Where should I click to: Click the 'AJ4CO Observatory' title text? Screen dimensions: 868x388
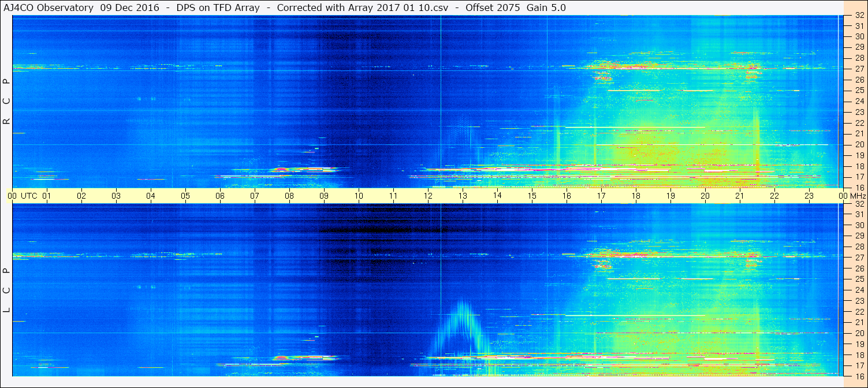[x=49, y=8]
